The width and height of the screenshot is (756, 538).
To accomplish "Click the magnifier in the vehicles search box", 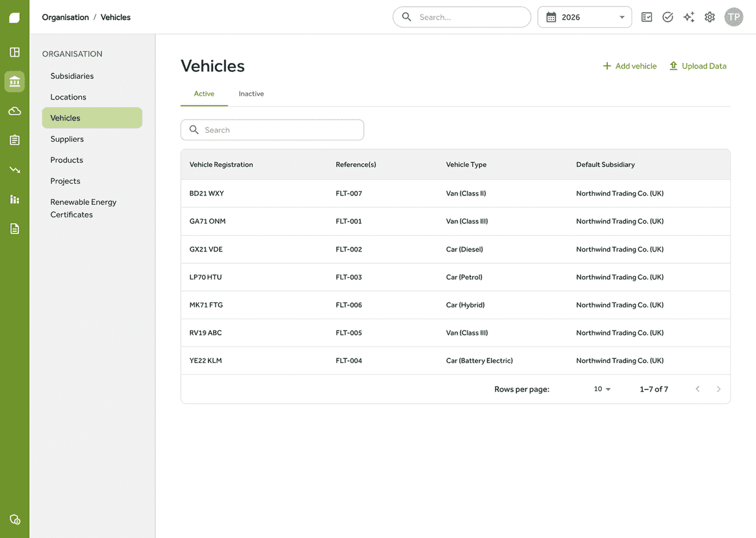I will click(x=194, y=130).
